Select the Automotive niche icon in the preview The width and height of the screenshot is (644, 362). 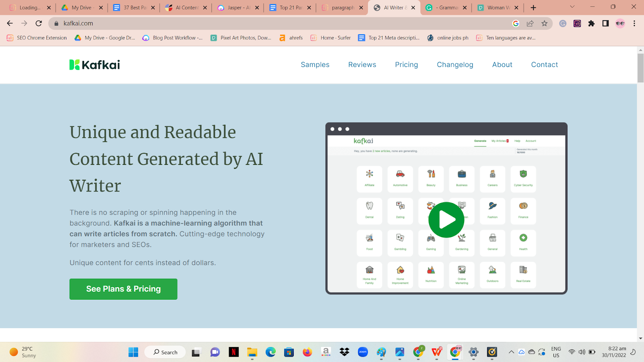pos(400,179)
